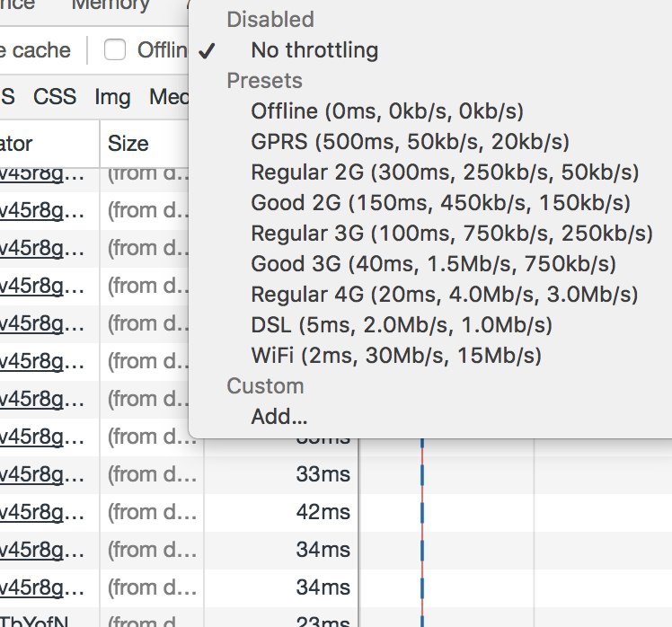Select Regular 3G throttling
The height and width of the screenshot is (627, 672).
tap(452, 234)
